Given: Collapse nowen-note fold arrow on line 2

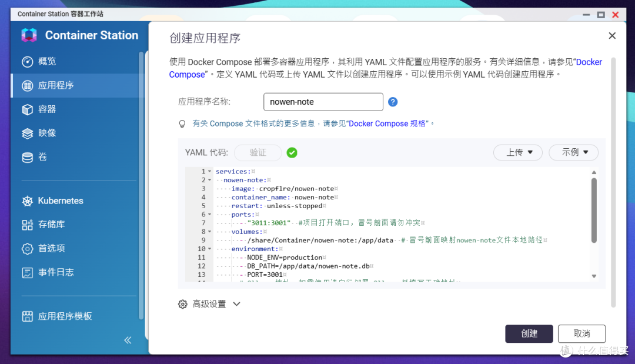Looking at the screenshot, I should (209, 180).
